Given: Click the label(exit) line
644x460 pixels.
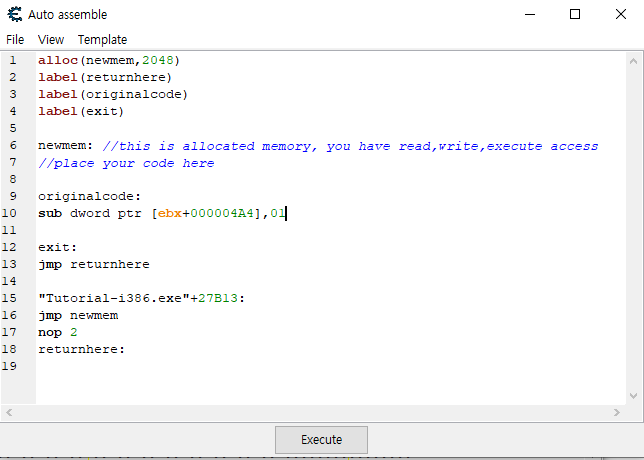Looking at the screenshot, I should pos(81,111).
